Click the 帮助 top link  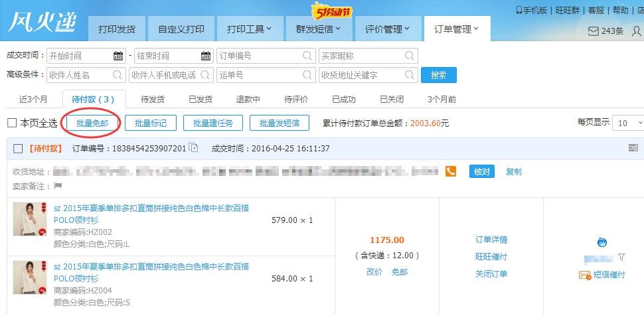[621, 10]
